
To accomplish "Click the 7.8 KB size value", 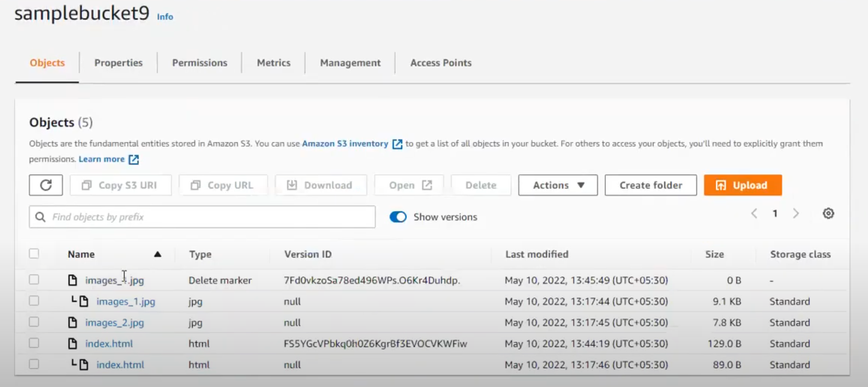I will pyautogui.click(x=727, y=322).
